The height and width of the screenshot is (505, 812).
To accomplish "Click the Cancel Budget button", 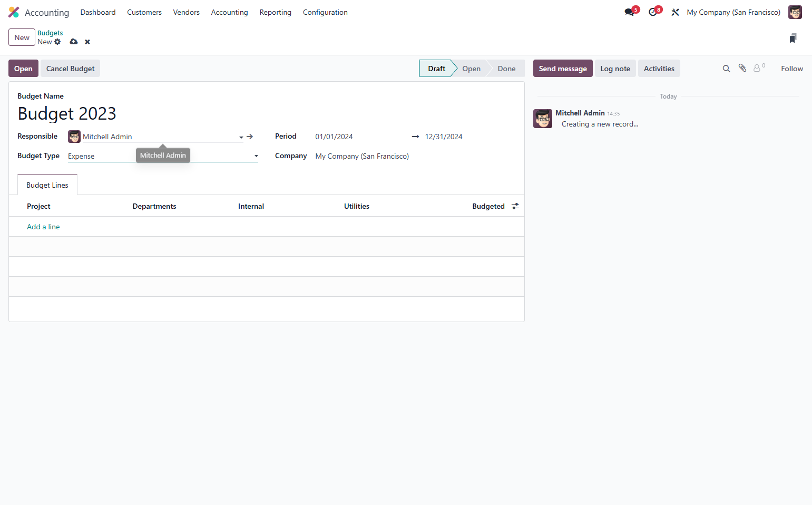I will [70, 69].
